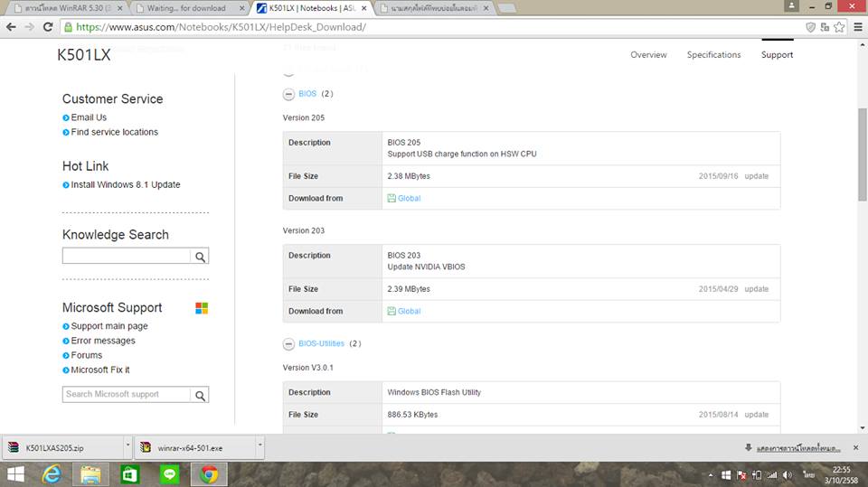Open the Microsoft Fix it link
The width and height of the screenshot is (868, 487).
coord(100,370)
